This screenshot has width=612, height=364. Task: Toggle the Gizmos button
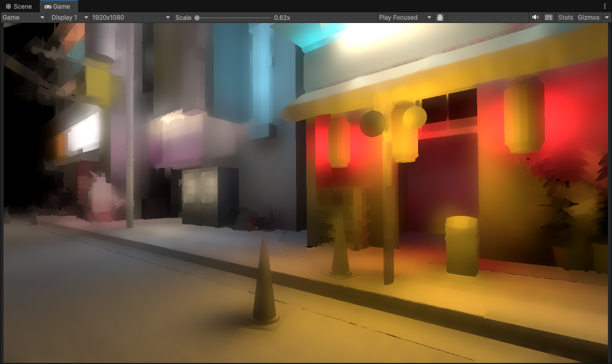coord(589,17)
